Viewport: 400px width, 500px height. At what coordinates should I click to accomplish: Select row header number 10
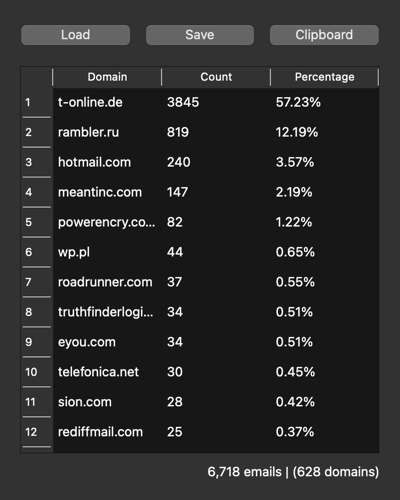coord(36,372)
